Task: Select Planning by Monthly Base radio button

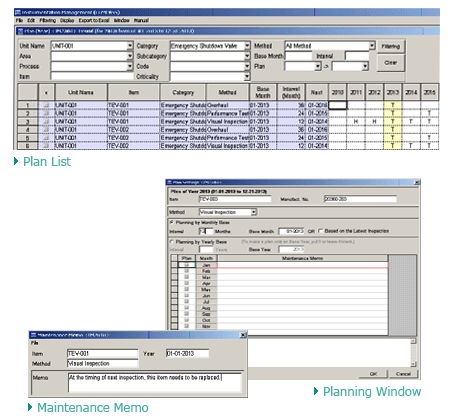Action: pyautogui.click(x=172, y=222)
